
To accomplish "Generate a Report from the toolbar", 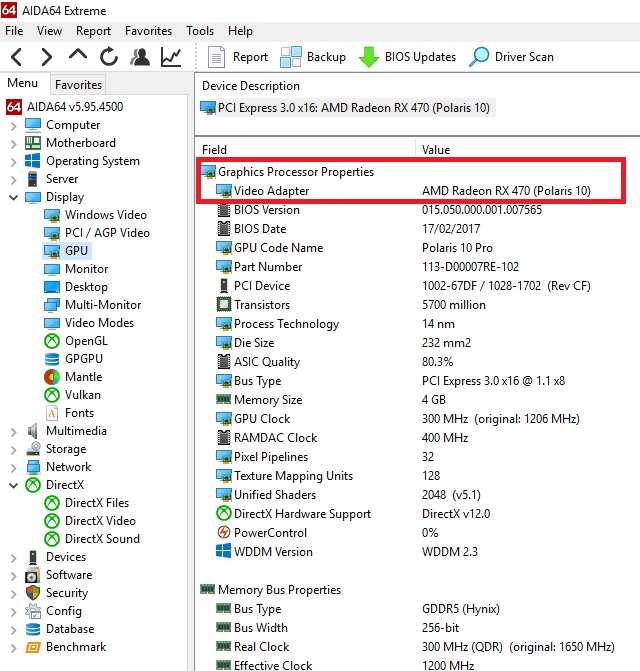I will tap(238, 56).
